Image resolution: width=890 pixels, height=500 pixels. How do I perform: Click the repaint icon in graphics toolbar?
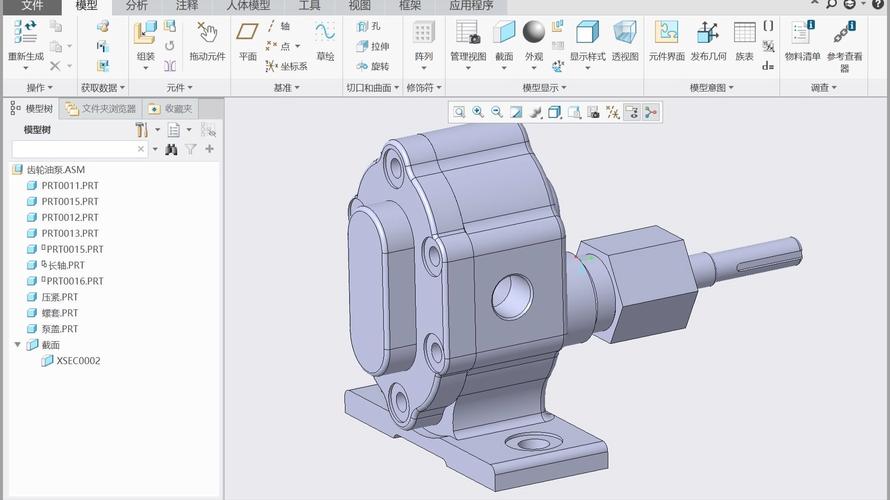pos(516,112)
